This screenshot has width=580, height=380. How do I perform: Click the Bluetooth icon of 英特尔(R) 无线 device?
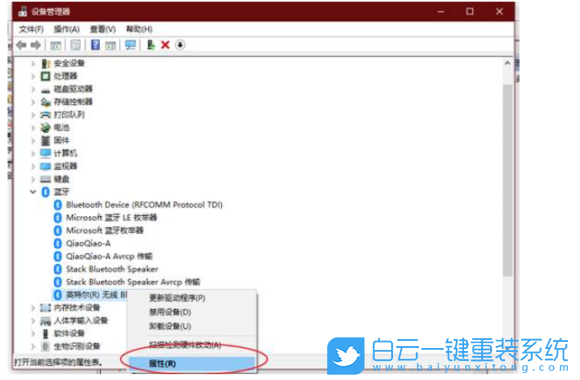(x=58, y=295)
